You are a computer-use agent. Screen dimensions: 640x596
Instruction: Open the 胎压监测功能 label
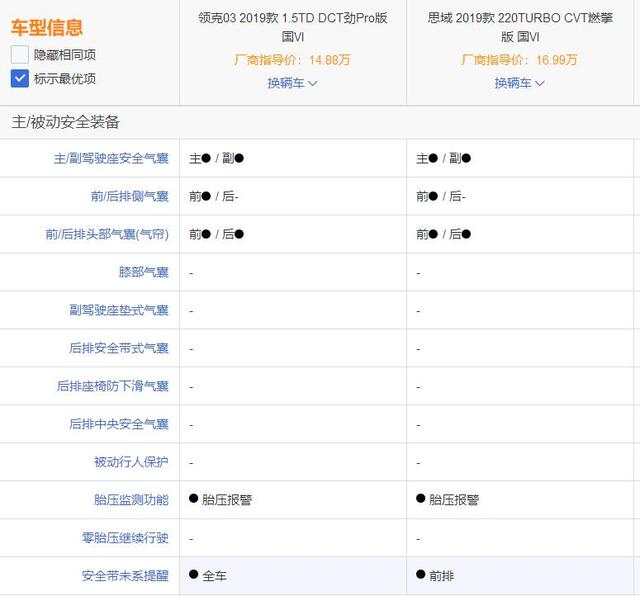(x=131, y=500)
